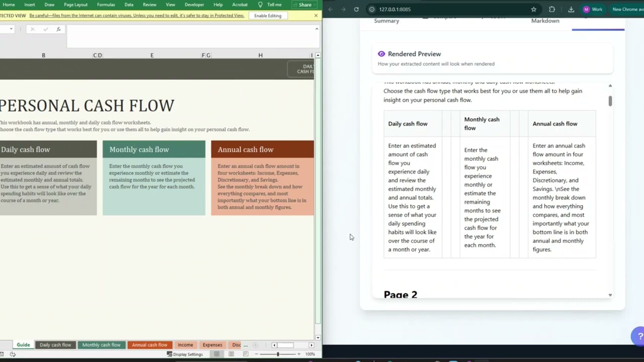Viewport: 644px width, 362px height.
Task: Switch to the Monthly cash flow sheet tab
Action: point(101,345)
